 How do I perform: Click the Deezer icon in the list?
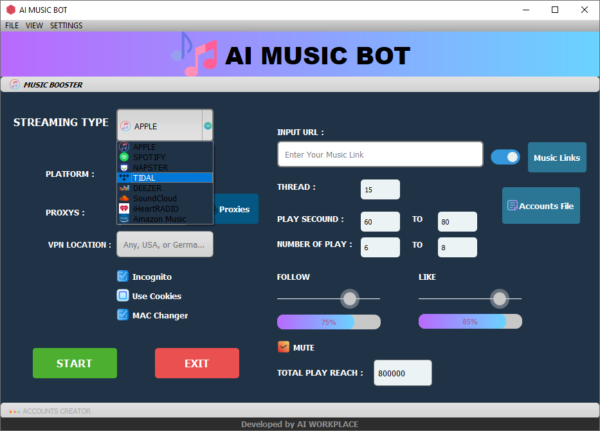coord(124,188)
